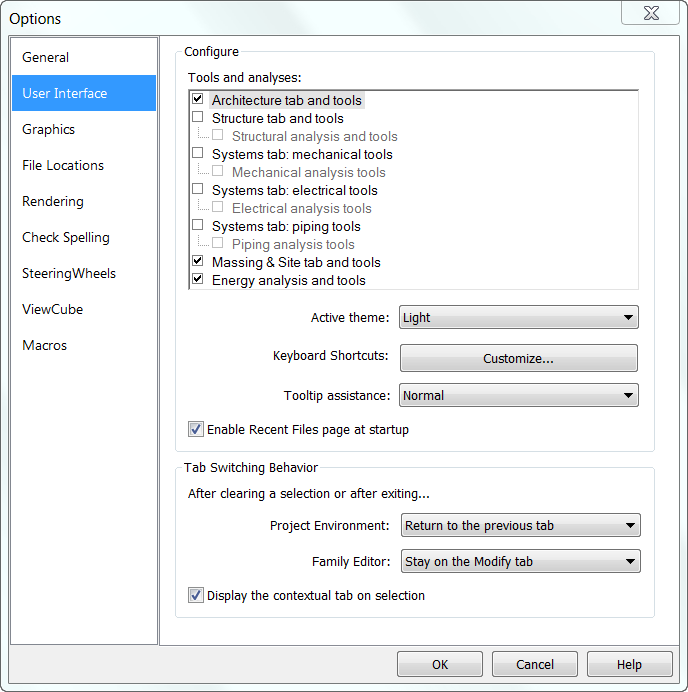
Task: Click the Structural analysis and tools label
Action: coord(315,136)
